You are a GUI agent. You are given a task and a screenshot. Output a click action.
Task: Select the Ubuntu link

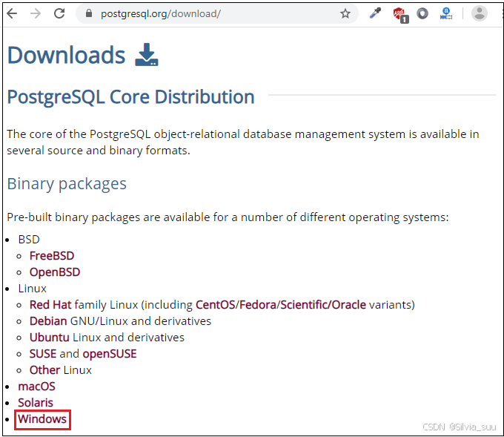tap(50, 338)
